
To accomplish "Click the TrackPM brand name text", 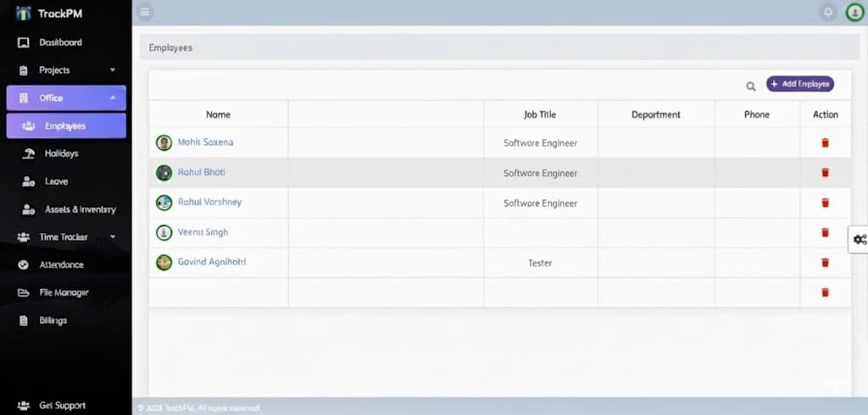I will click(60, 14).
